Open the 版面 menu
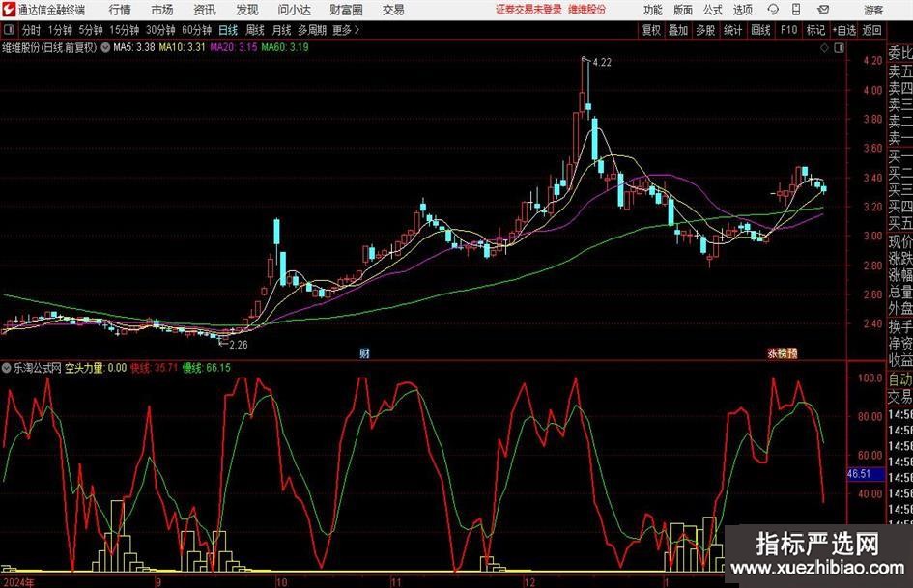This screenshot has height=588, width=913. click(x=683, y=10)
